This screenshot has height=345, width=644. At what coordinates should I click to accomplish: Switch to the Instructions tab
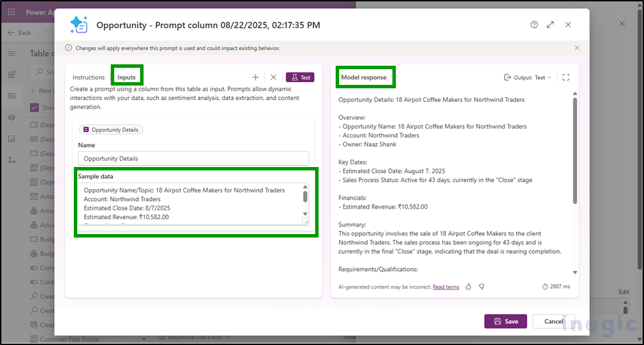click(89, 77)
